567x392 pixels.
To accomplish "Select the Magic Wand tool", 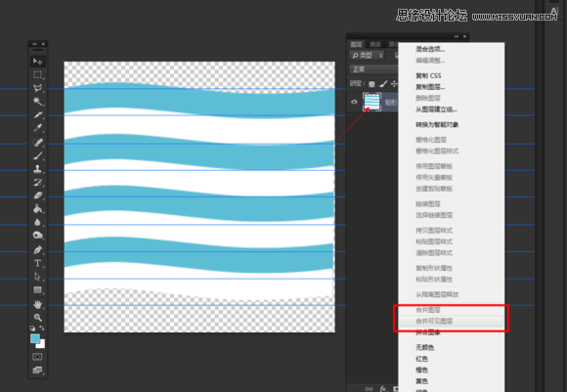I will pos(37,102).
